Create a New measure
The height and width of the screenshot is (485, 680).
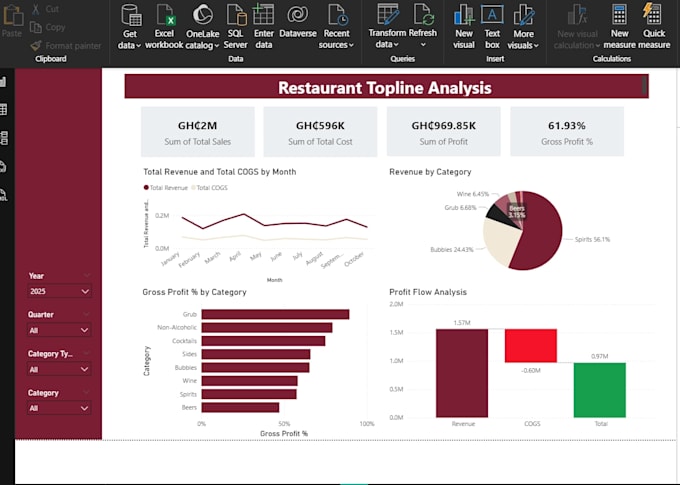coord(619,26)
